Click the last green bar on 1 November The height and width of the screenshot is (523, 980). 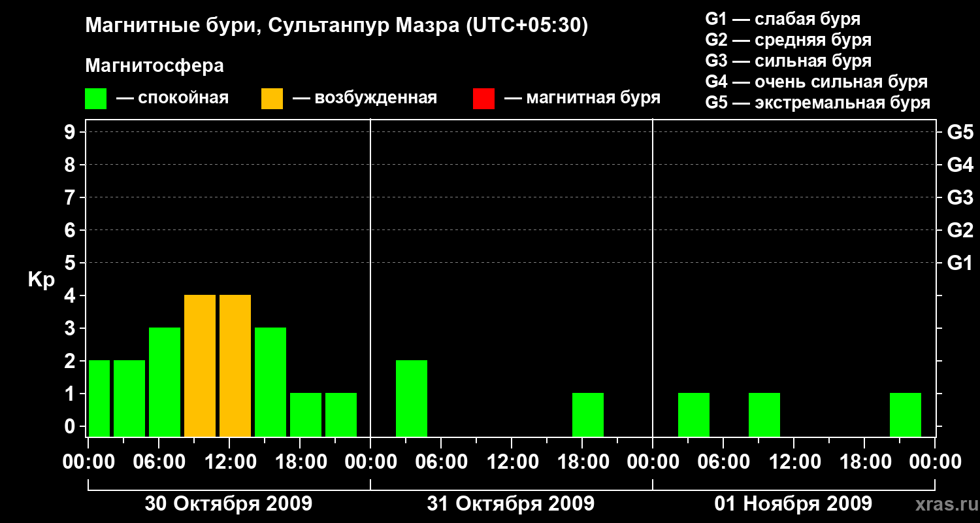click(x=906, y=414)
